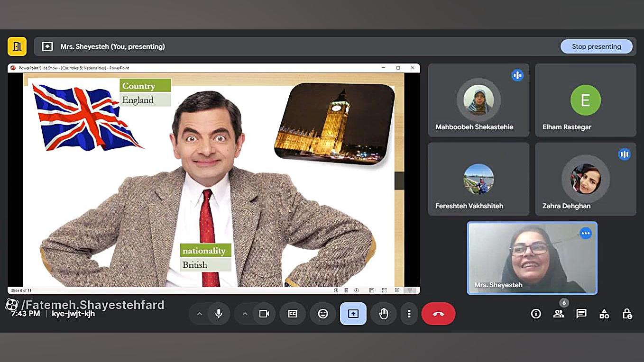Select Zahra Dehghan's profile photo
This screenshot has height=362, width=644.
coord(586,179)
